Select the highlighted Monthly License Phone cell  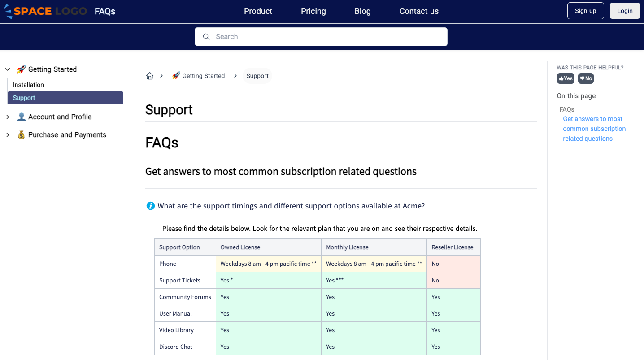(374, 264)
